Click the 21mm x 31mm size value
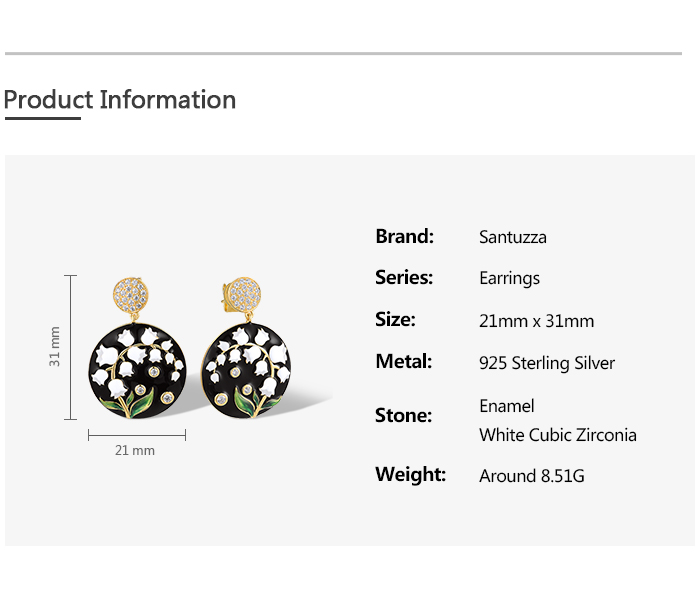 coord(536,321)
